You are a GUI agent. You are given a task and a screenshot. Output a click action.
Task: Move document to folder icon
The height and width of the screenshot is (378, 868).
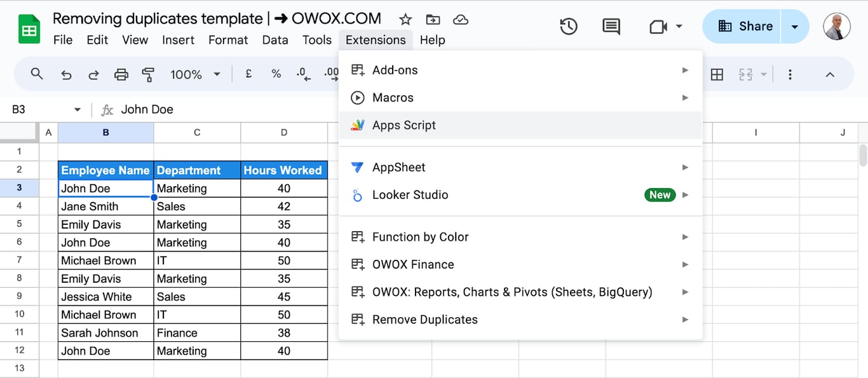click(x=433, y=20)
